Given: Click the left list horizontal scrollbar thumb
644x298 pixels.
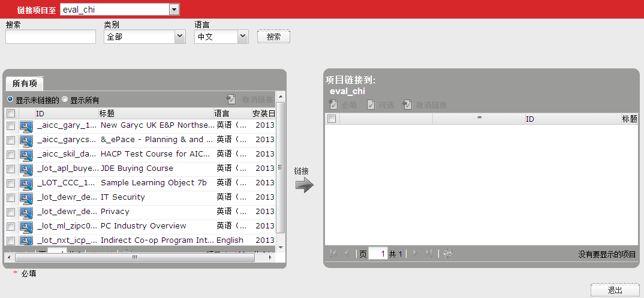Looking at the screenshot, I should (x=135, y=257).
